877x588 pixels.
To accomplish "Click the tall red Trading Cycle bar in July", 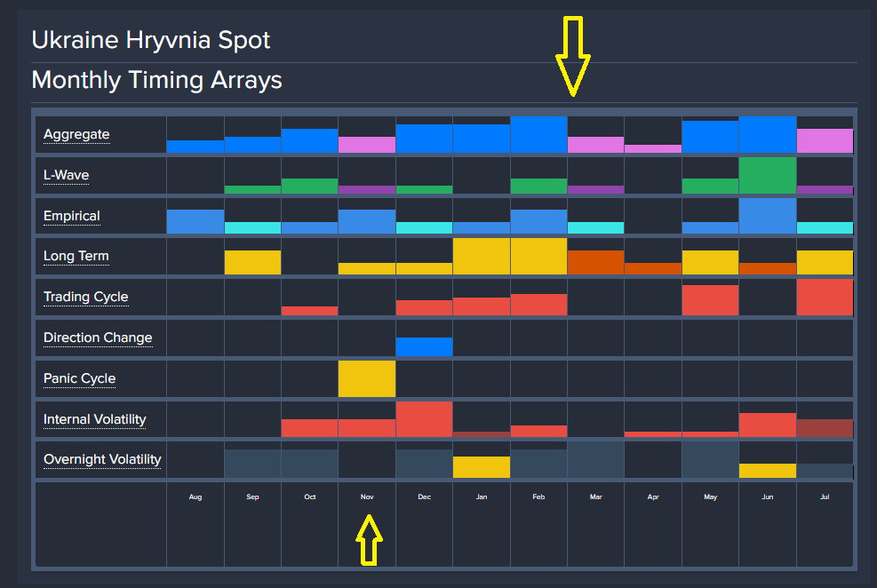I will (825, 298).
